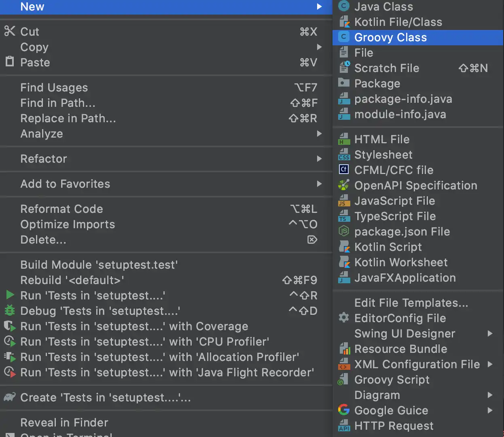This screenshot has width=504, height=437.
Task: Expand the Add to Favorites submenu arrow
Action: 319,184
